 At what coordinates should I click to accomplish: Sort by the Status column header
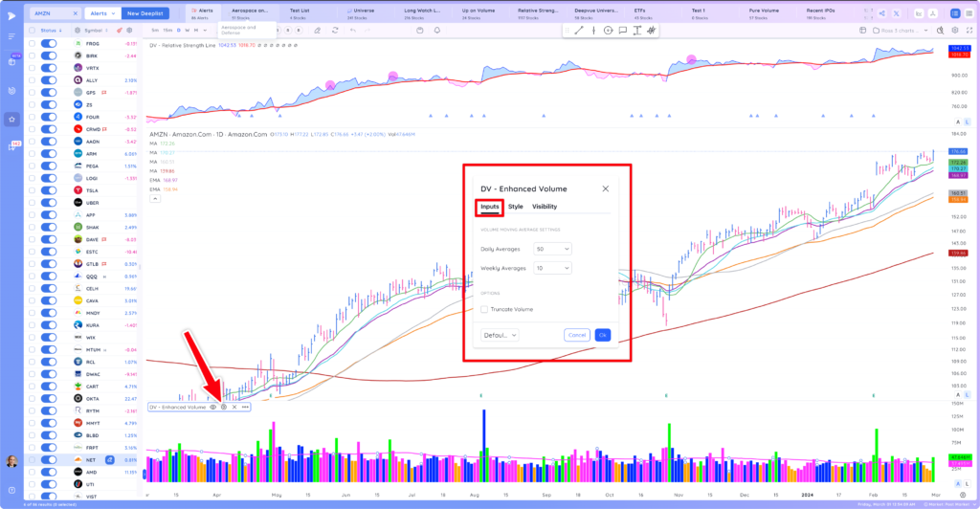click(x=52, y=30)
